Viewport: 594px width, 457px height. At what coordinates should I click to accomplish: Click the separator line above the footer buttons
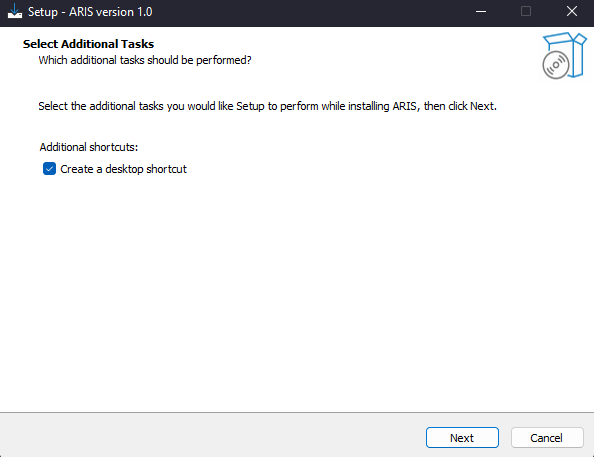(x=297, y=413)
